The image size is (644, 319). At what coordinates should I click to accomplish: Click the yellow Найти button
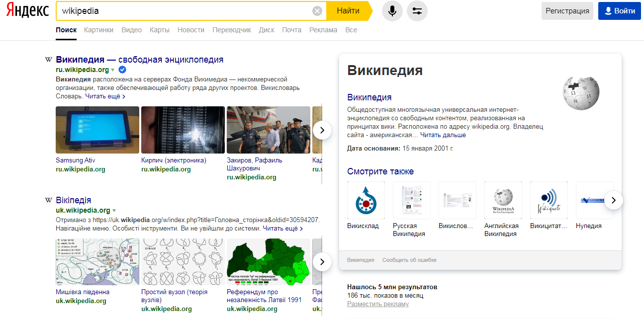(x=348, y=11)
